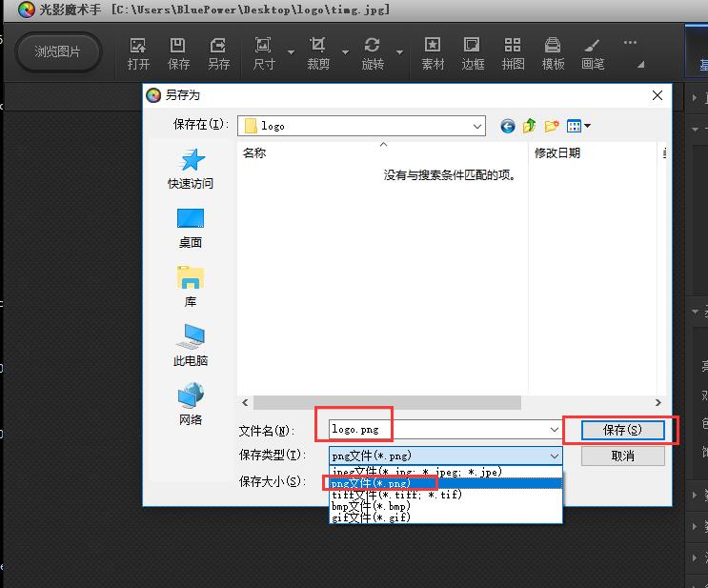Click the 保存 (Save) toolbar icon

coord(178,53)
